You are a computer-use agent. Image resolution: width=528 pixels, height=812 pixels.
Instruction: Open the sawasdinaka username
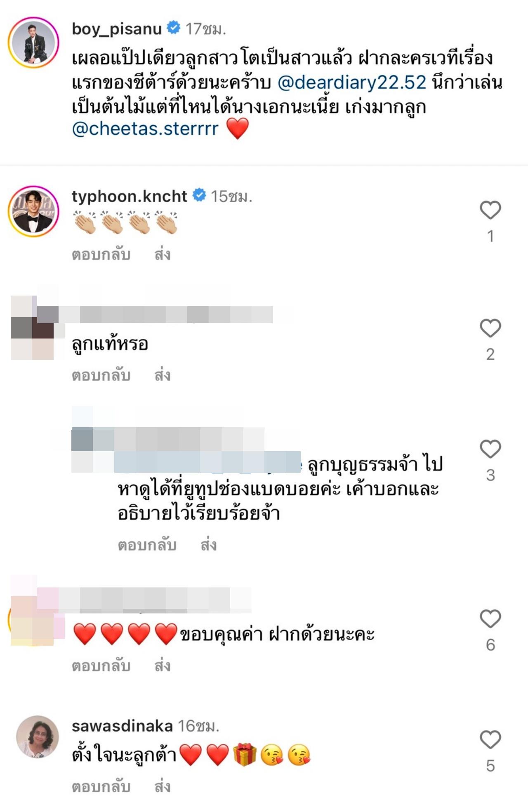click(x=122, y=726)
